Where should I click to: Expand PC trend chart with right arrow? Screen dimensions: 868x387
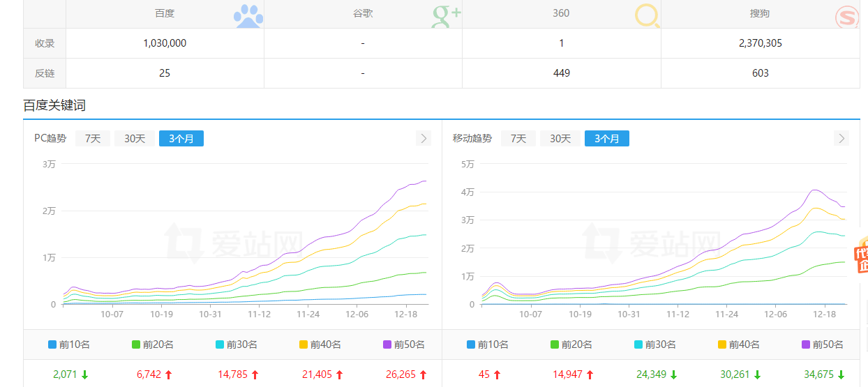(424, 138)
